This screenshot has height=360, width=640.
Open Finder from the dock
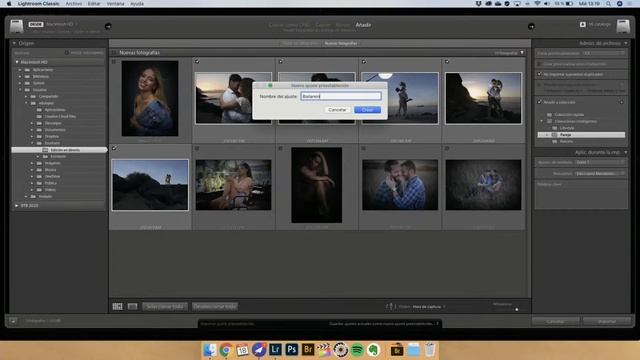210,350
